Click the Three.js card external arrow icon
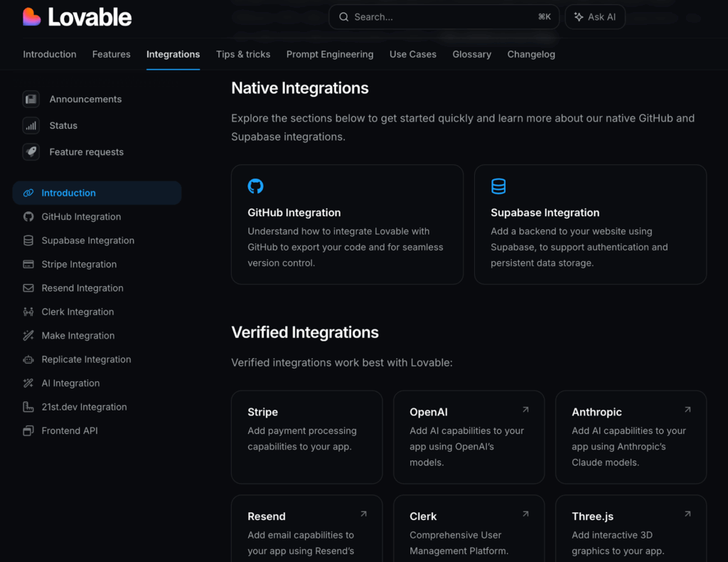This screenshot has height=562, width=728. click(687, 514)
